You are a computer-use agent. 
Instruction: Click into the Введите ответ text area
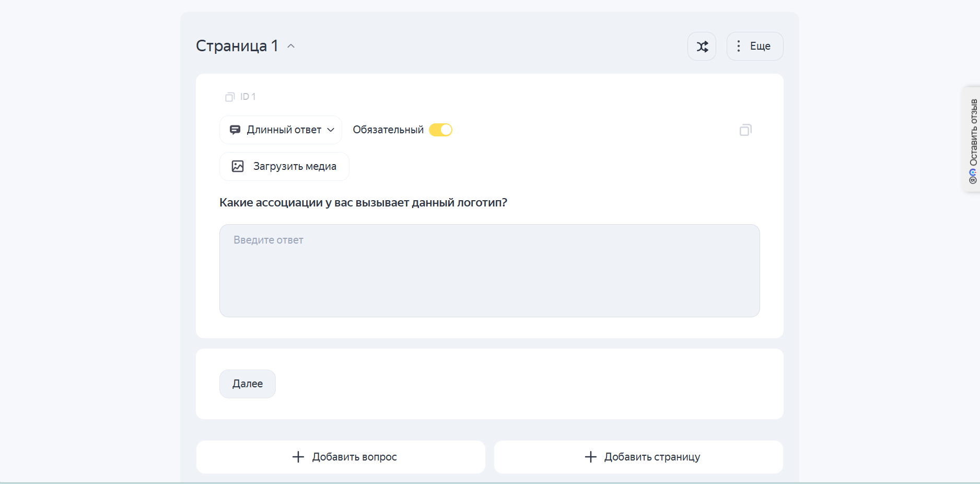(x=489, y=271)
